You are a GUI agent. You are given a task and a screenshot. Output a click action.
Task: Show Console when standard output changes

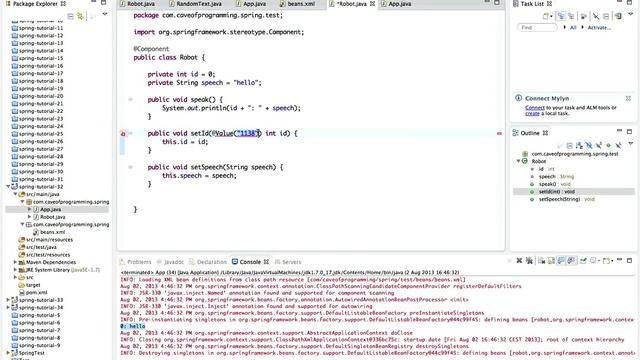[x=561, y=261]
